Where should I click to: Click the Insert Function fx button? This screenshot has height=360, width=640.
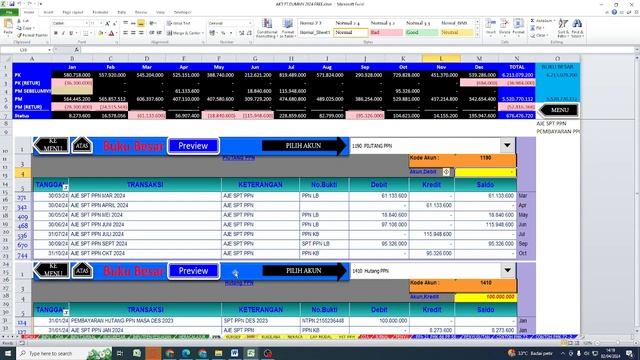coord(76,50)
